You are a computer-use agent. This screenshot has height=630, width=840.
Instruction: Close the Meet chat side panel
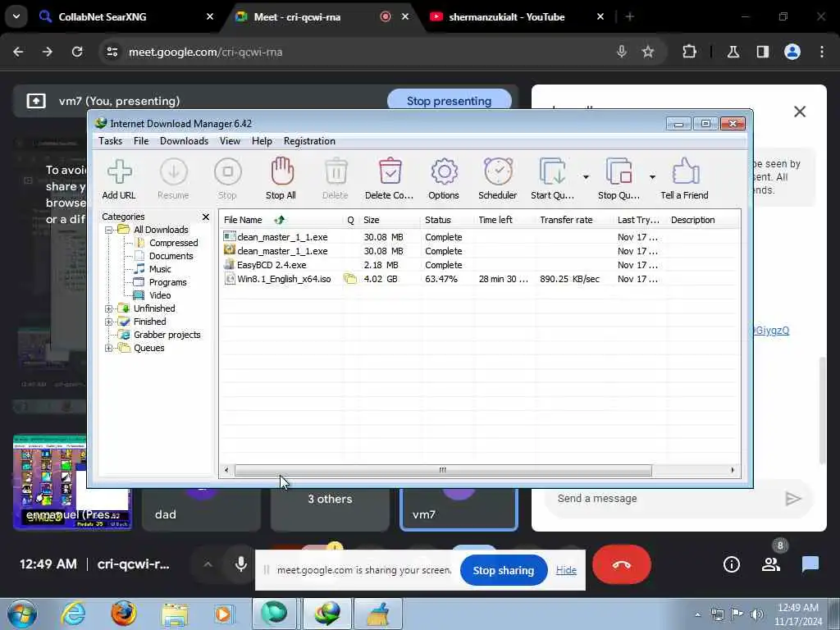pyautogui.click(x=800, y=112)
